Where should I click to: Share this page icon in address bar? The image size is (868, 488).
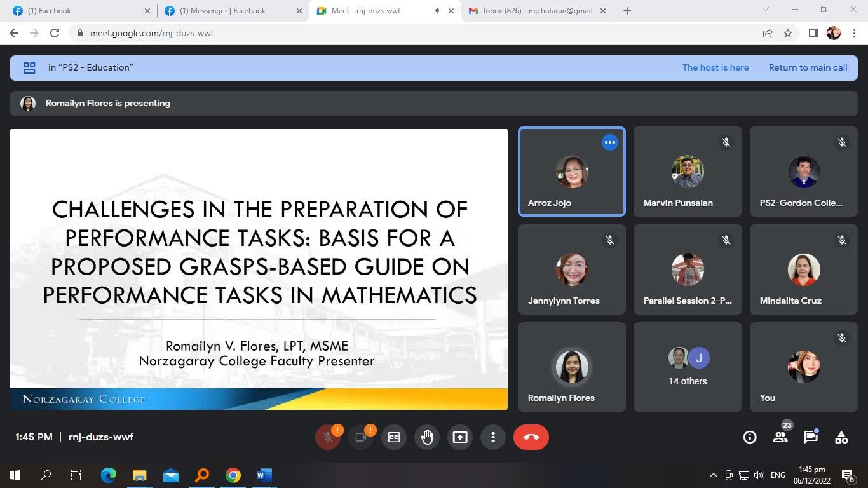point(768,33)
